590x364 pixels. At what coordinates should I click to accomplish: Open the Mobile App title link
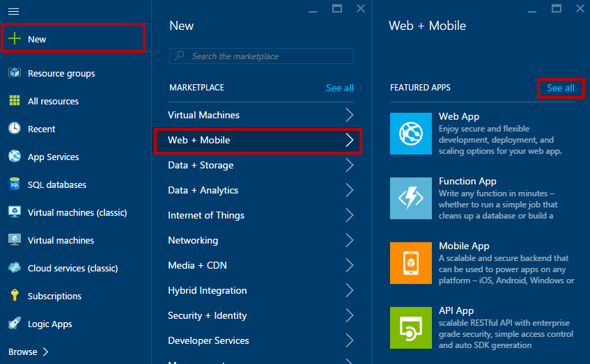(464, 246)
